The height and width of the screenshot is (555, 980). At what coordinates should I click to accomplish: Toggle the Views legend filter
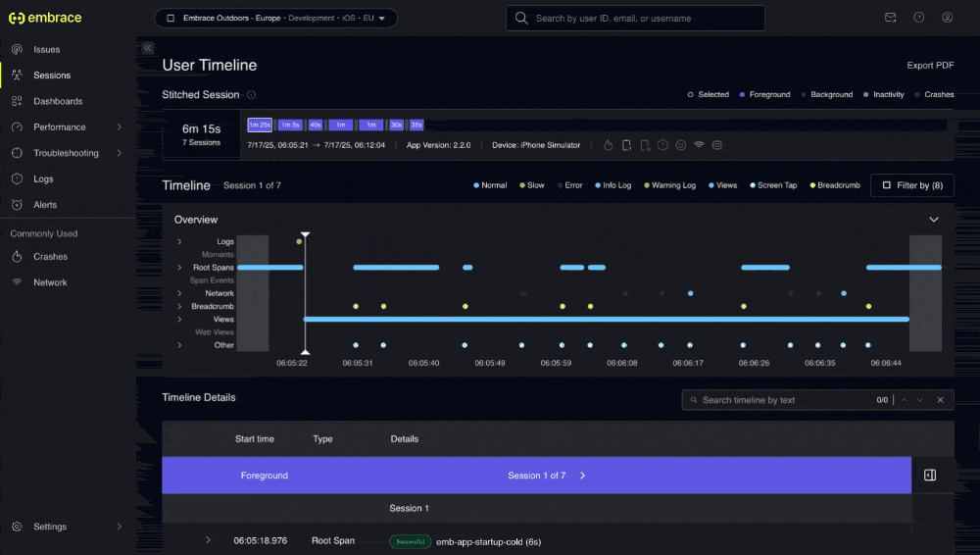[722, 186]
